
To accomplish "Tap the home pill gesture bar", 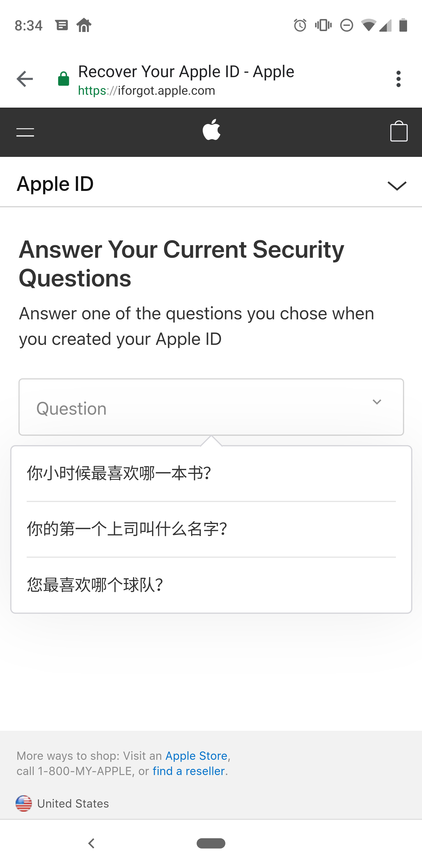I will (211, 843).
